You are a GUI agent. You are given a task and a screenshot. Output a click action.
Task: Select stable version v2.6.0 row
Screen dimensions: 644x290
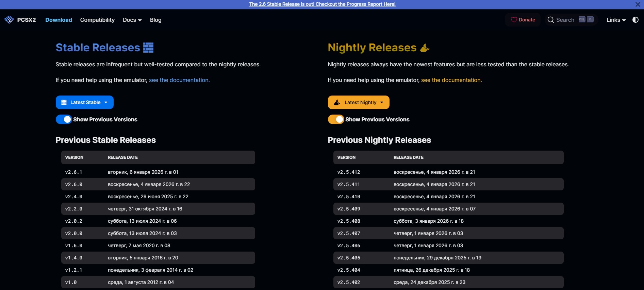(x=158, y=184)
